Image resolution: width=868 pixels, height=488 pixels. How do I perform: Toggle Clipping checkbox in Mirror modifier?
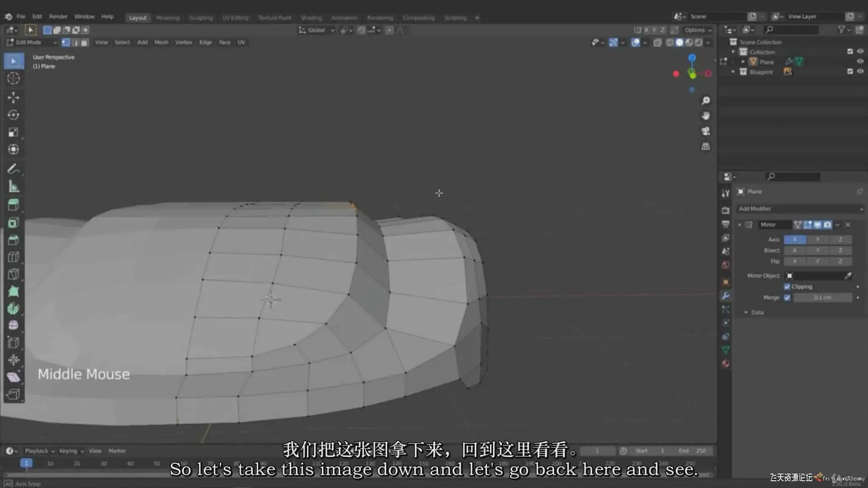point(787,286)
